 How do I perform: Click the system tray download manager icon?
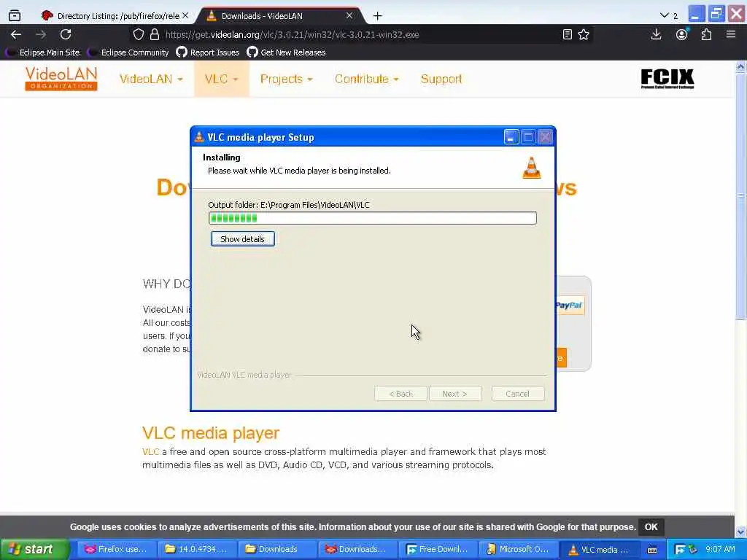click(681, 550)
